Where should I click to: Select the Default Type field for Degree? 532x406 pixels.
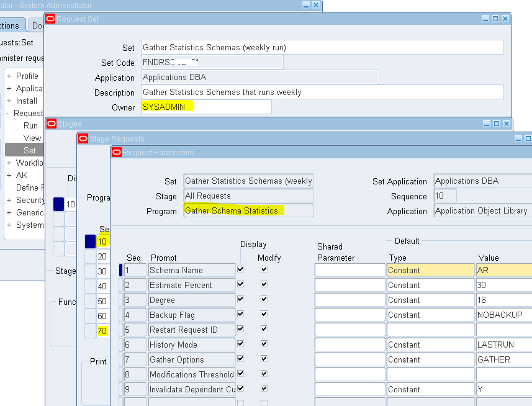pyautogui.click(x=430, y=300)
